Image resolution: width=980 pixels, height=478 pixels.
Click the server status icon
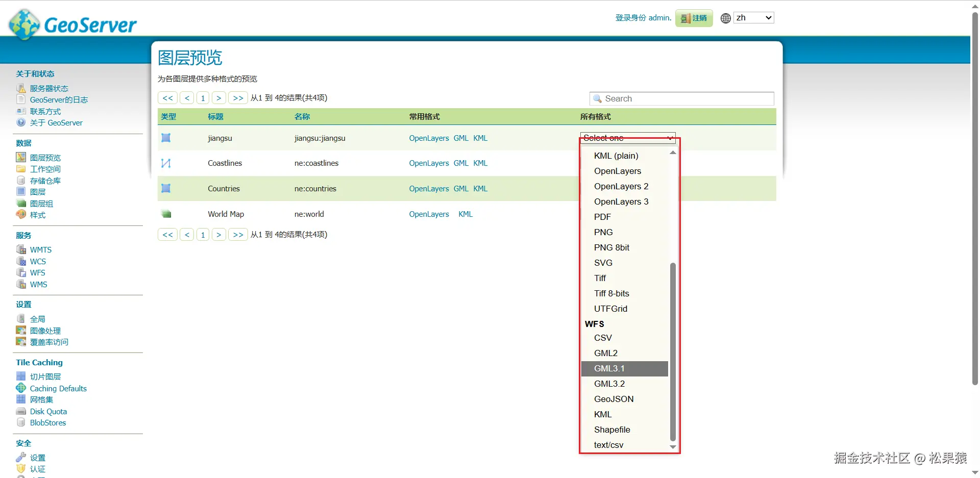[21, 88]
